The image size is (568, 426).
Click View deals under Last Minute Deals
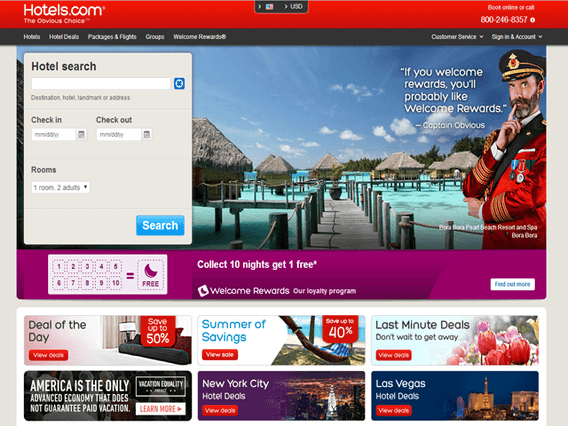pyautogui.click(x=394, y=355)
